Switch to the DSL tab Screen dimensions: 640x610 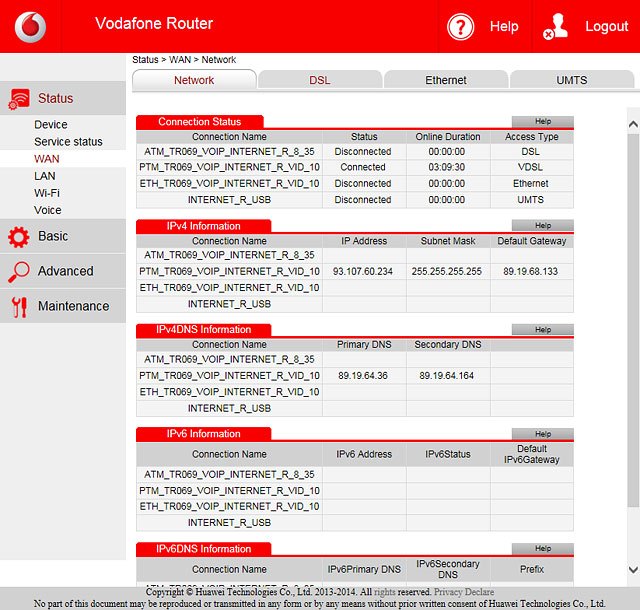coord(320,80)
